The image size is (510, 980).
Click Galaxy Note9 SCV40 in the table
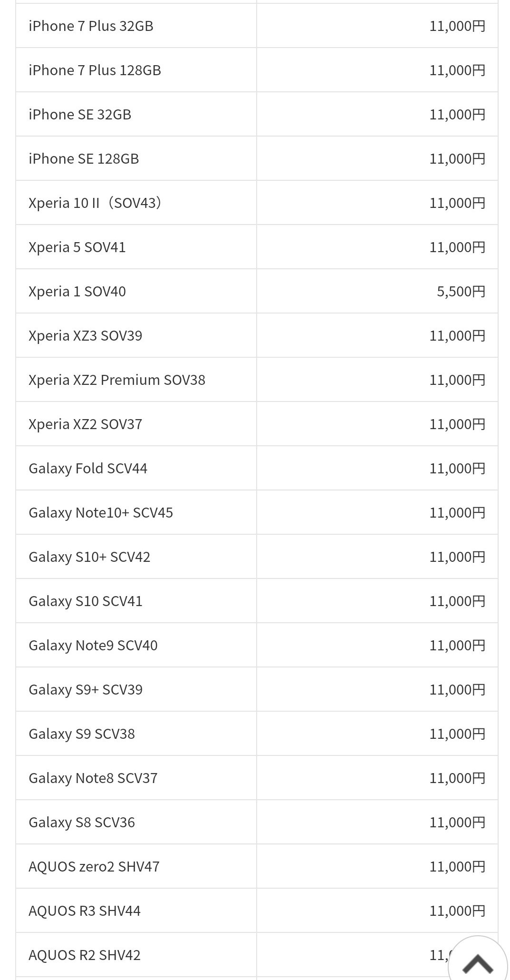click(93, 646)
